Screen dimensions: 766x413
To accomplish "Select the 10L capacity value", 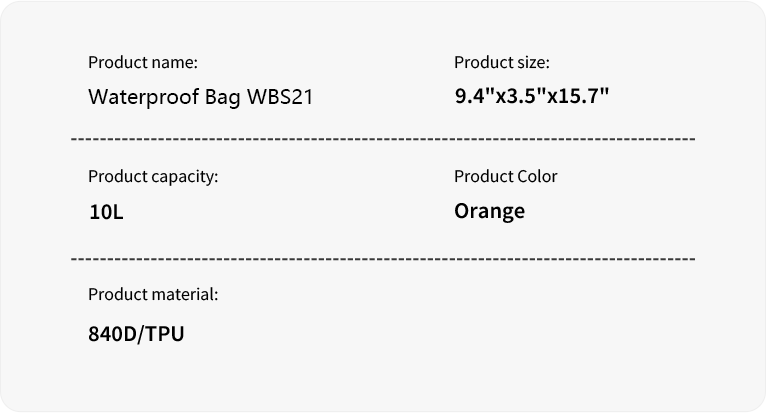I will [x=106, y=212].
